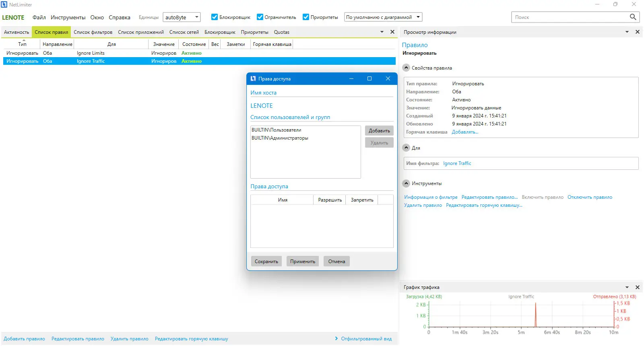Minimize the Права доступа dialog
Viewport: 644px width, 346px height.
351,78
